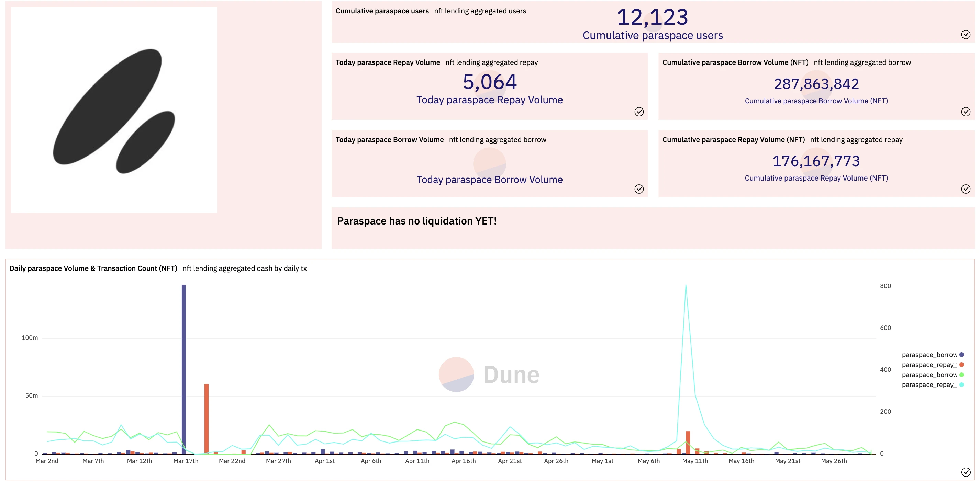Viewport: 980px width, 482px height.
Task: Open Cumulative paraspace Repay Volume (NFT) title
Action: tap(733, 139)
